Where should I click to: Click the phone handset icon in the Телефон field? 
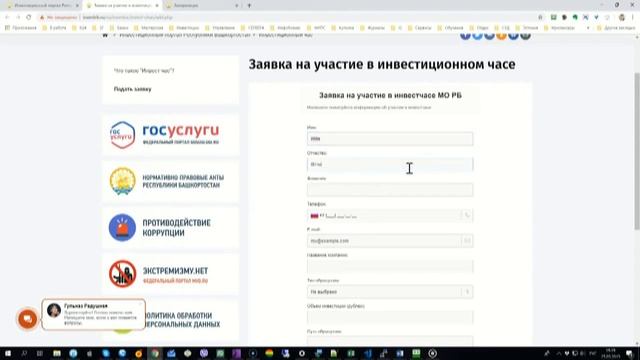(x=467, y=216)
